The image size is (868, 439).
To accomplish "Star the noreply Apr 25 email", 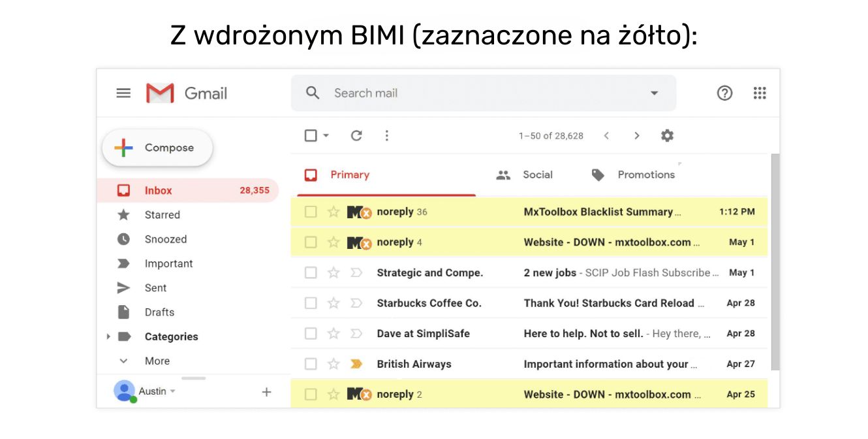I will coord(333,395).
